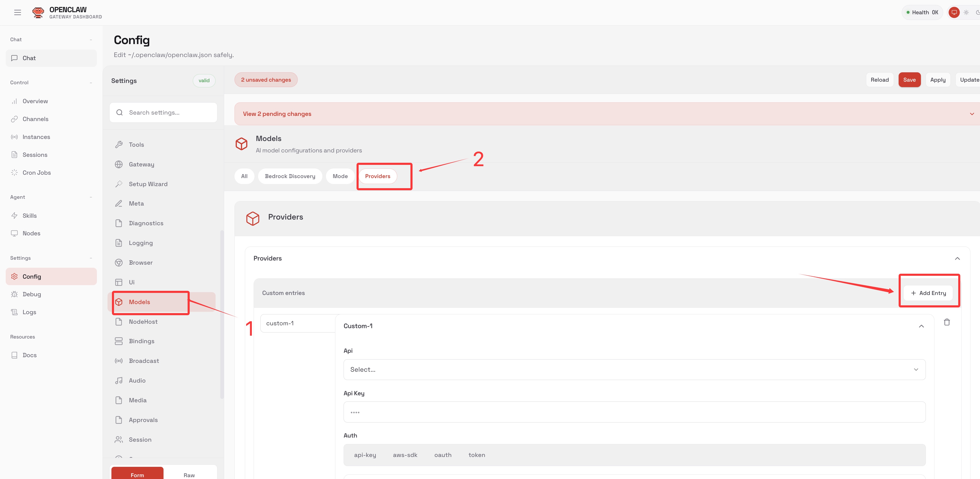980x479 pixels.
Task: Switch to Bedrock Discovery tab
Action: pos(290,176)
